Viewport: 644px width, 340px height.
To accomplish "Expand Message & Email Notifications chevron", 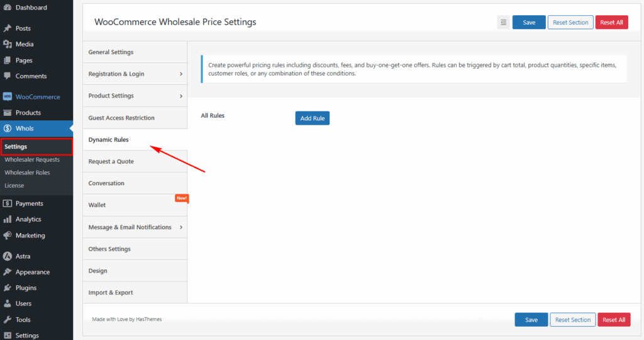I will point(180,227).
